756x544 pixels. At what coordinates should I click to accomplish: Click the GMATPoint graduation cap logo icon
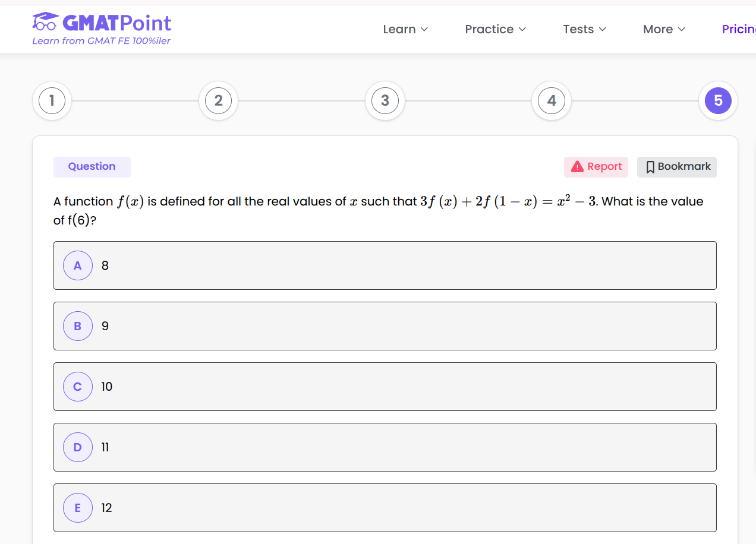45,22
